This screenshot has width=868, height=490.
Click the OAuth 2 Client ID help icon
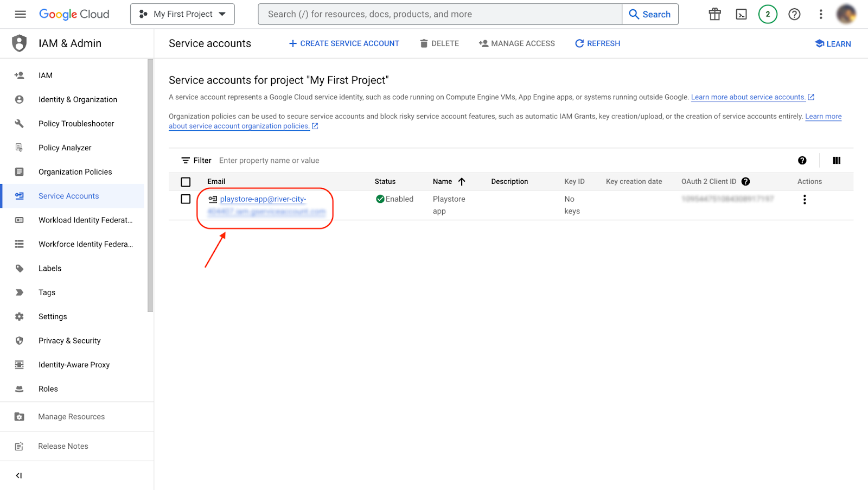(x=745, y=182)
